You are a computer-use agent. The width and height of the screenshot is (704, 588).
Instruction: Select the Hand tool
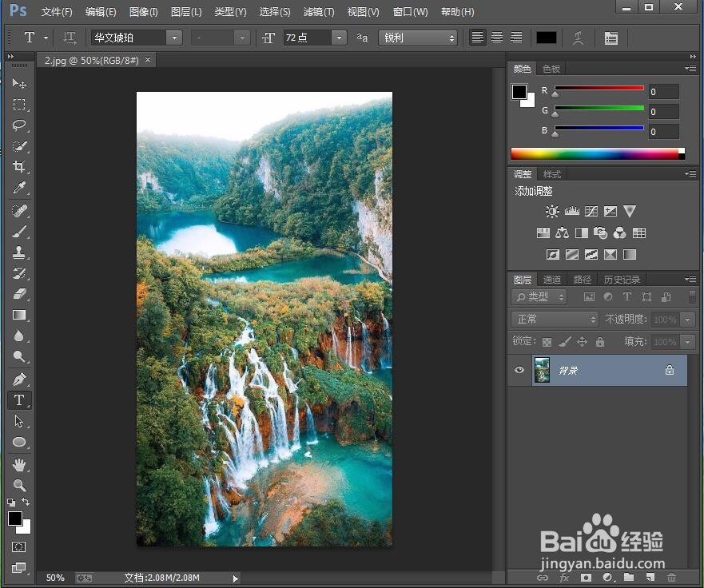19,465
